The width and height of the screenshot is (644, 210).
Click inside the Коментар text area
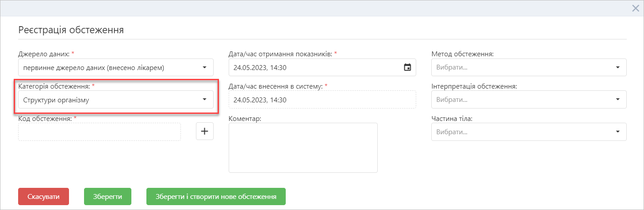(x=303, y=148)
